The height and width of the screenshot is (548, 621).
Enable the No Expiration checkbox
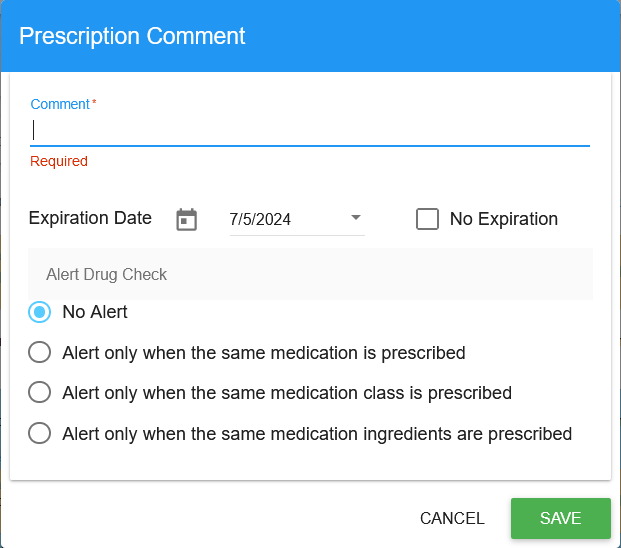point(428,219)
